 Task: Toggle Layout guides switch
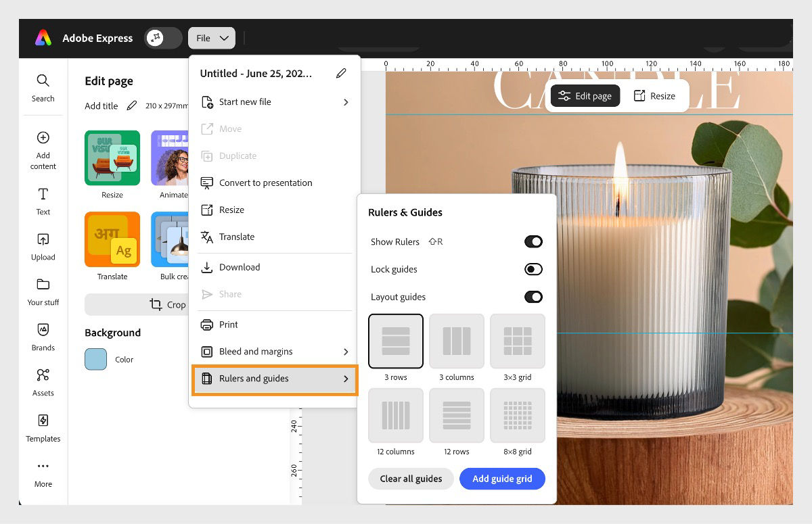pos(533,297)
